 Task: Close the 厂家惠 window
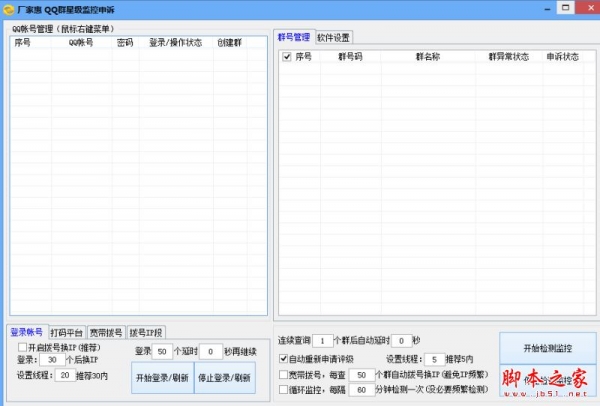pyautogui.click(x=592, y=8)
